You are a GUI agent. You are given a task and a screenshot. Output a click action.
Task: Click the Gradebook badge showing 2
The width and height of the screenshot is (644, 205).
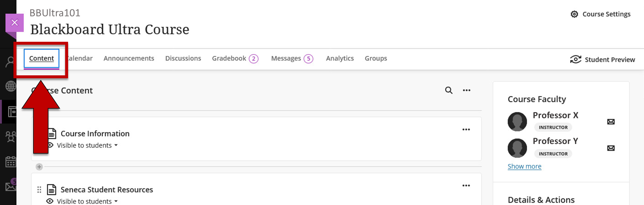coord(254,59)
